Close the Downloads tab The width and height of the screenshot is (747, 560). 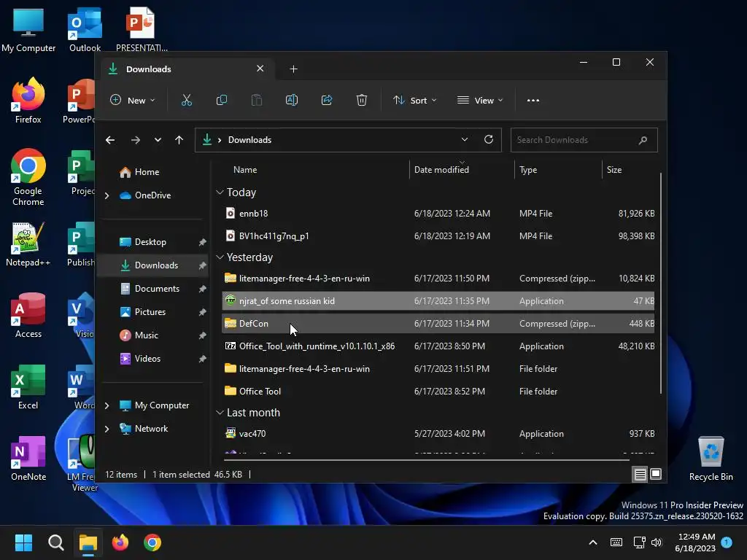click(x=260, y=69)
